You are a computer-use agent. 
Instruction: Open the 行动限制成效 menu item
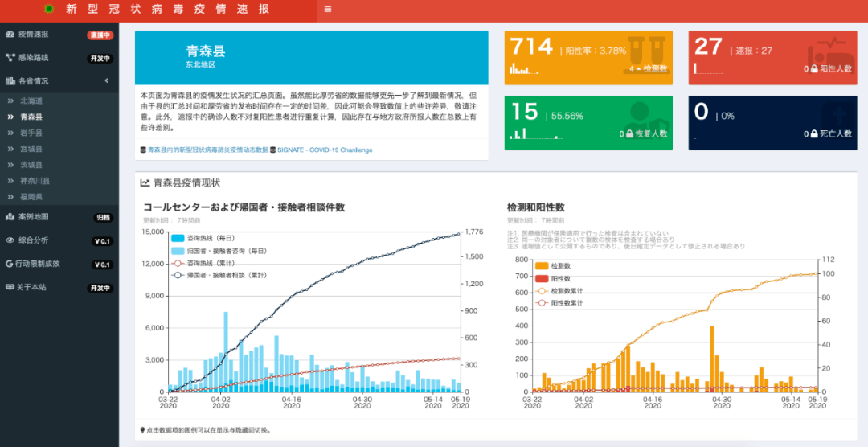coord(39,264)
